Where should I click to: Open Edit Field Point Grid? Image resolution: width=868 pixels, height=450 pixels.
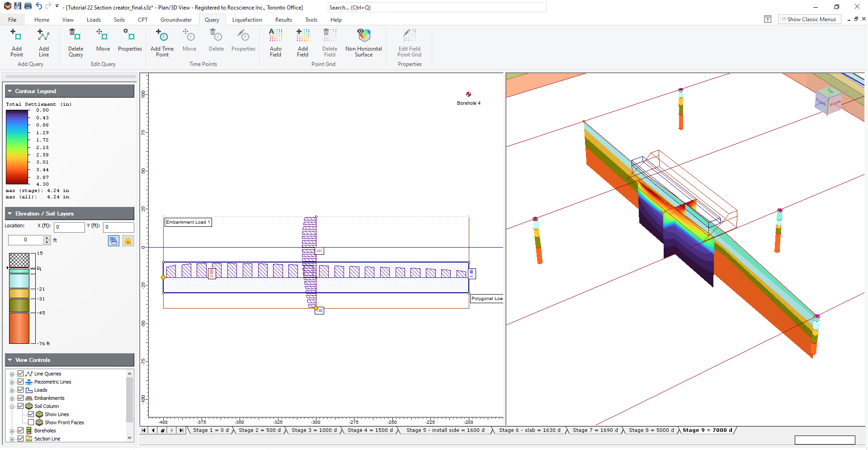(x=409, y=43)
